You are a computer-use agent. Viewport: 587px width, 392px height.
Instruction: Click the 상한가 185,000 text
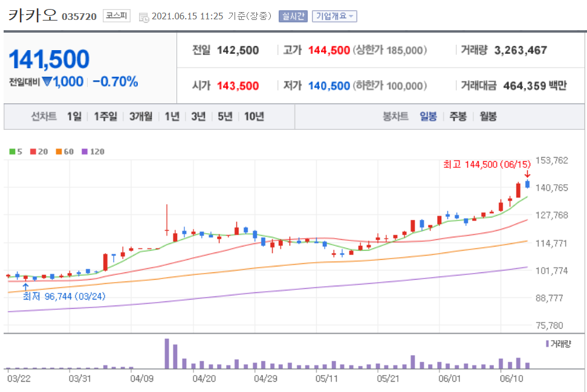[x=390, y=50]
